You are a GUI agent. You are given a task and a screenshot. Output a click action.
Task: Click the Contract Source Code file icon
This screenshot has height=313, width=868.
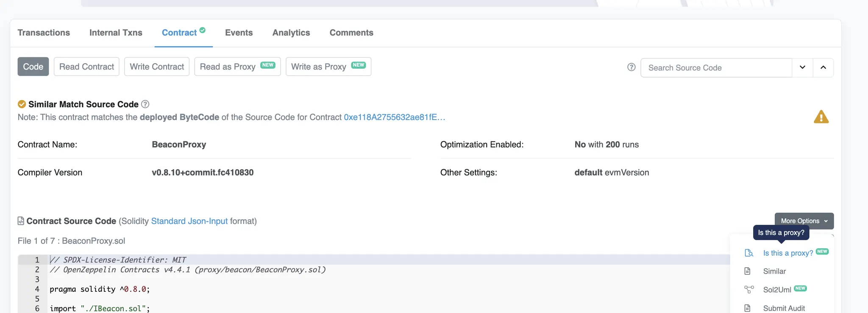coord(21,221)
